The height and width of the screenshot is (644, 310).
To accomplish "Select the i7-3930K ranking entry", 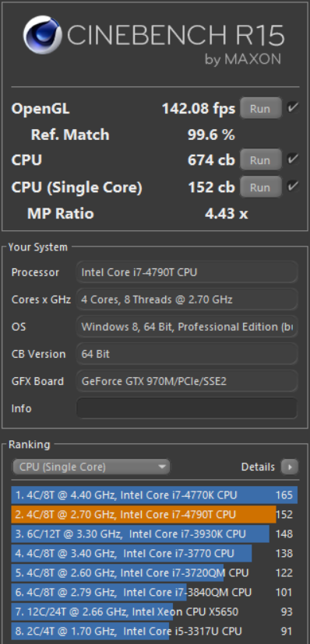I will (154, 534).
